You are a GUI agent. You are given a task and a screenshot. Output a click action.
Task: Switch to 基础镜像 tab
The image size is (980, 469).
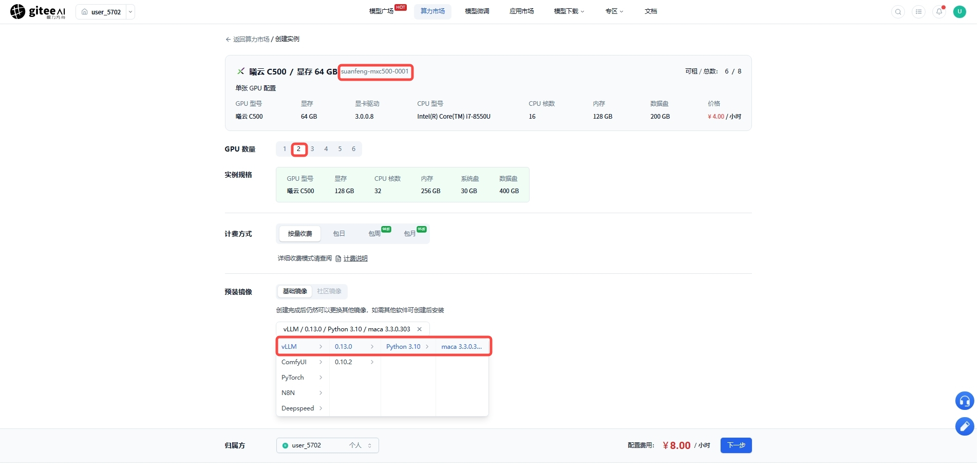(x=295, y=291)
